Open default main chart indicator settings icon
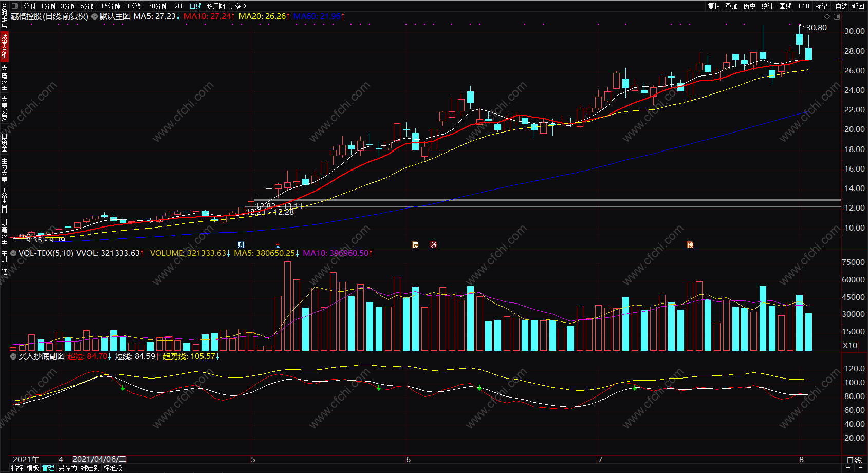The width and height of the screenshot is (868, 473). tap(95, 16)
